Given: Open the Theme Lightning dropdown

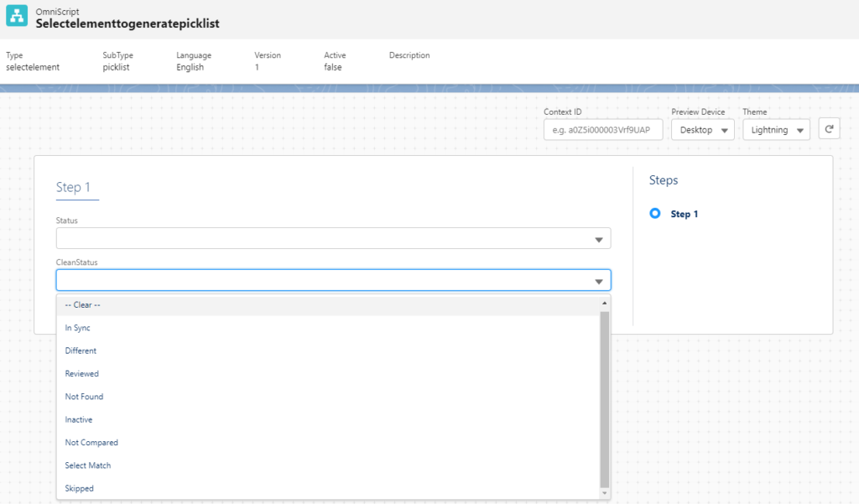Looking at the screenshot, I should (x=776, y=130).
